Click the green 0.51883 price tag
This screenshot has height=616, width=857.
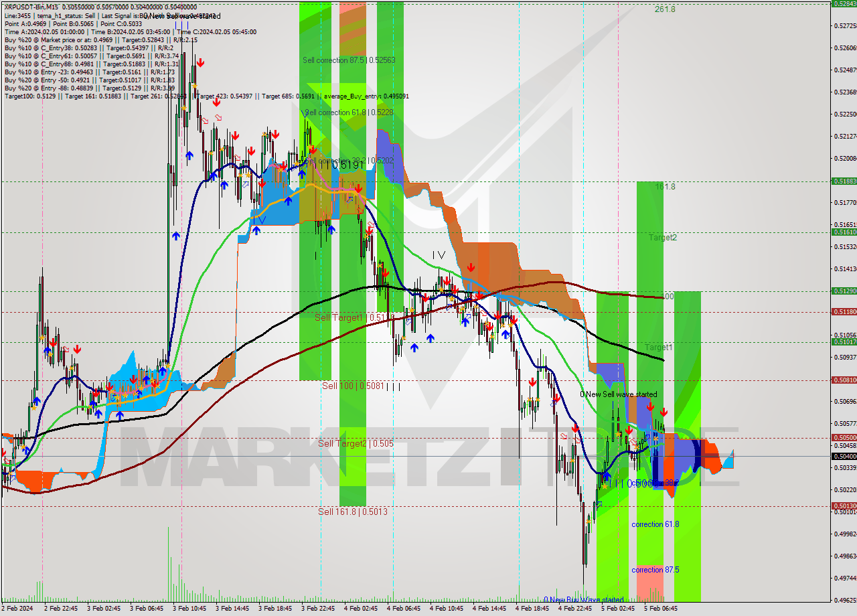point(844,181)
